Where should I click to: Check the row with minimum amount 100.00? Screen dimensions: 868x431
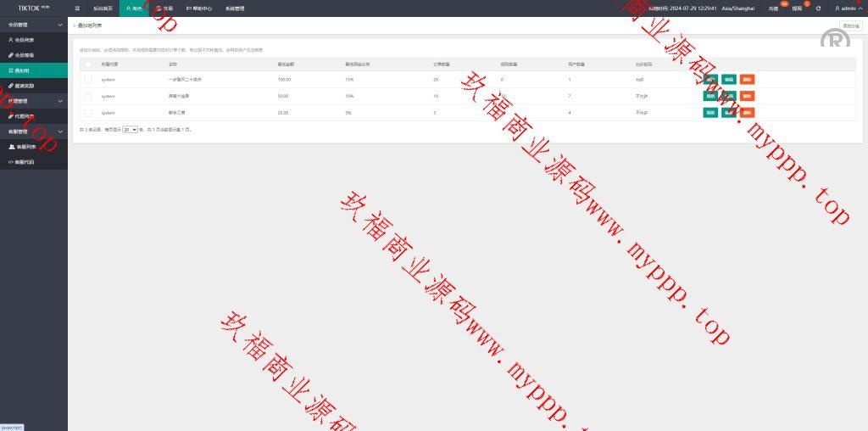pos(87,79)
